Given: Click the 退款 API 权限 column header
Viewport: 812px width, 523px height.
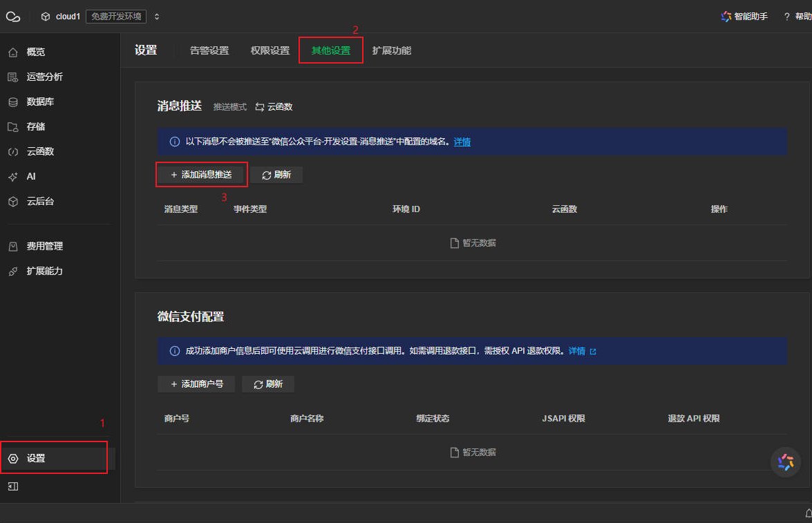Looking at the screenshot, I should (x=694, y=419).
